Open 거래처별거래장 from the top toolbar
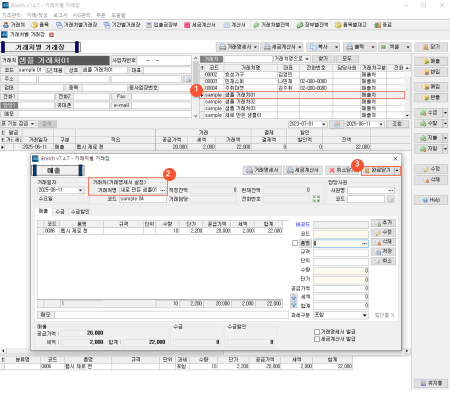450x400 pixels. coord(77,25)
